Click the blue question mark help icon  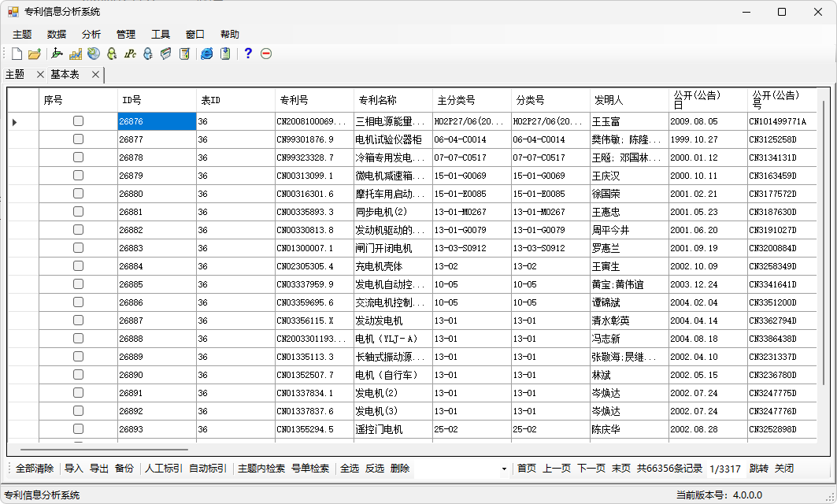[x=248, y=54]
